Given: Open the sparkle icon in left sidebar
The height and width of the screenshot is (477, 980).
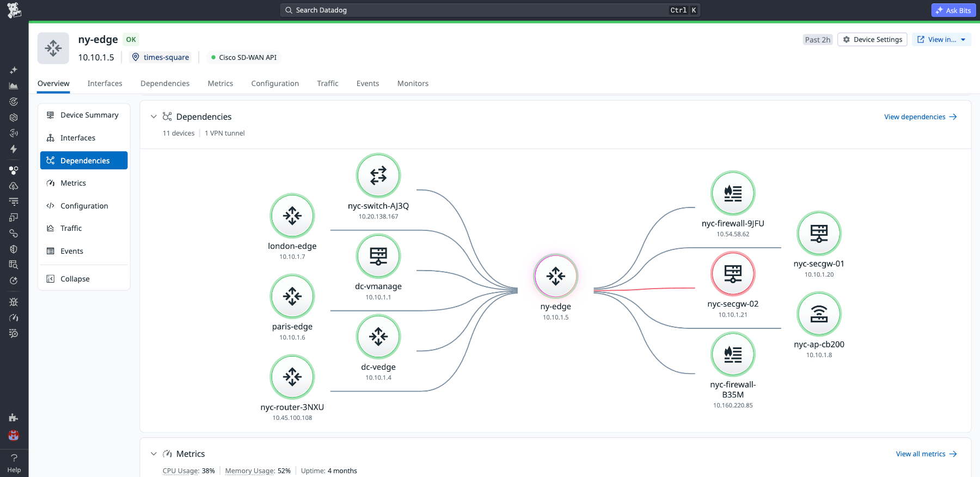Looking at the screenshot, I should click(14, 70).
